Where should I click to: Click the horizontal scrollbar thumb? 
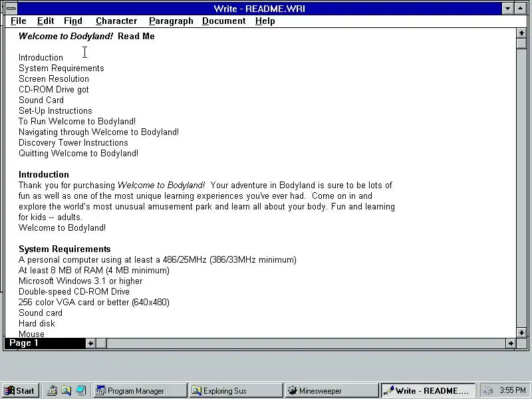tap(102, 343)
